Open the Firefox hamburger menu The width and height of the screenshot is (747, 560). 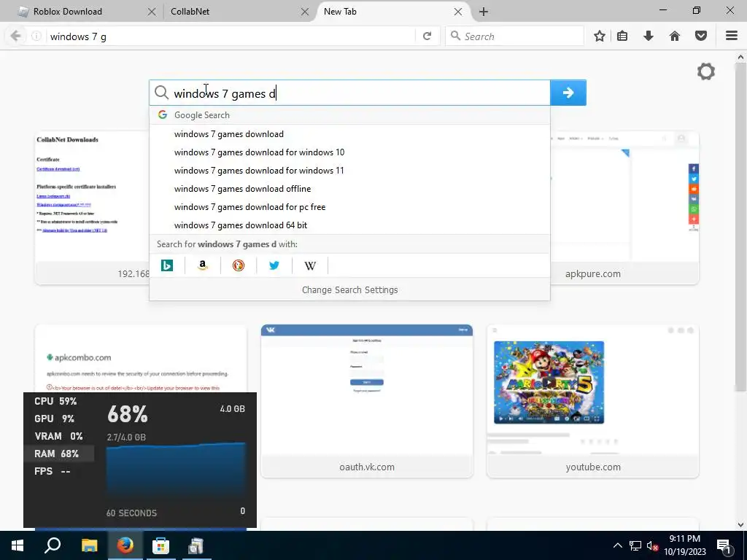click(x=732, y=36)
